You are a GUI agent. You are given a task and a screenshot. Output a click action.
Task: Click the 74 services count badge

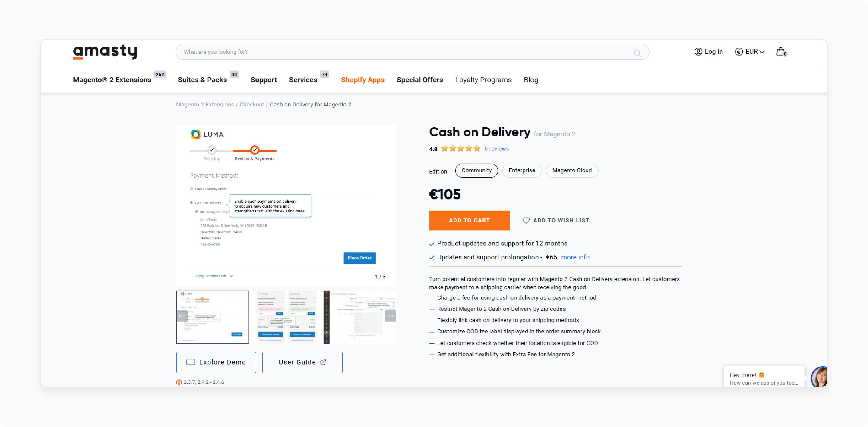(x=324, y=75)
